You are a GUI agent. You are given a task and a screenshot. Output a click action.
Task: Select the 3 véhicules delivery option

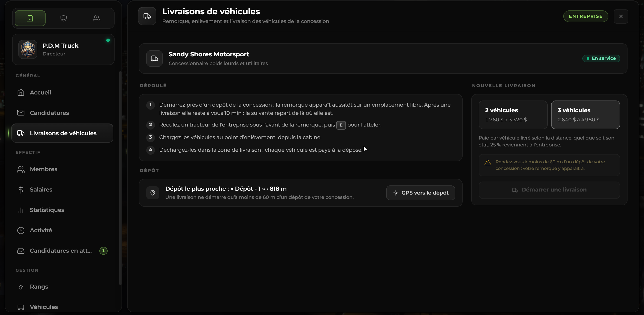(585, 115)
